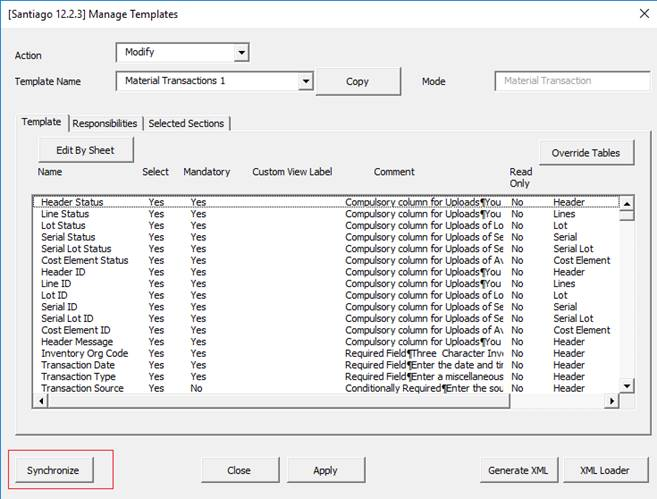657x499 pixels.
Task: Open the Selected Sections tab
Action: (x=186, y=124)
